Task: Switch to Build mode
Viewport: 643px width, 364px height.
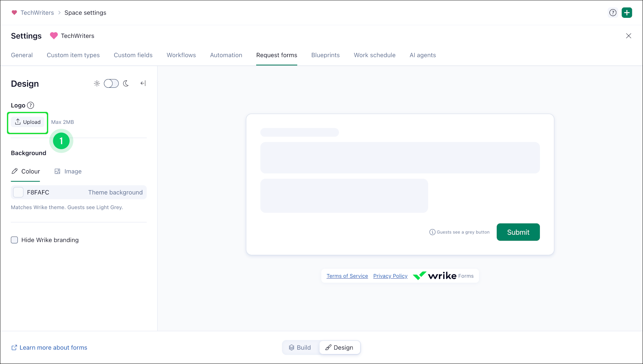Action: (x=300, y=348)
